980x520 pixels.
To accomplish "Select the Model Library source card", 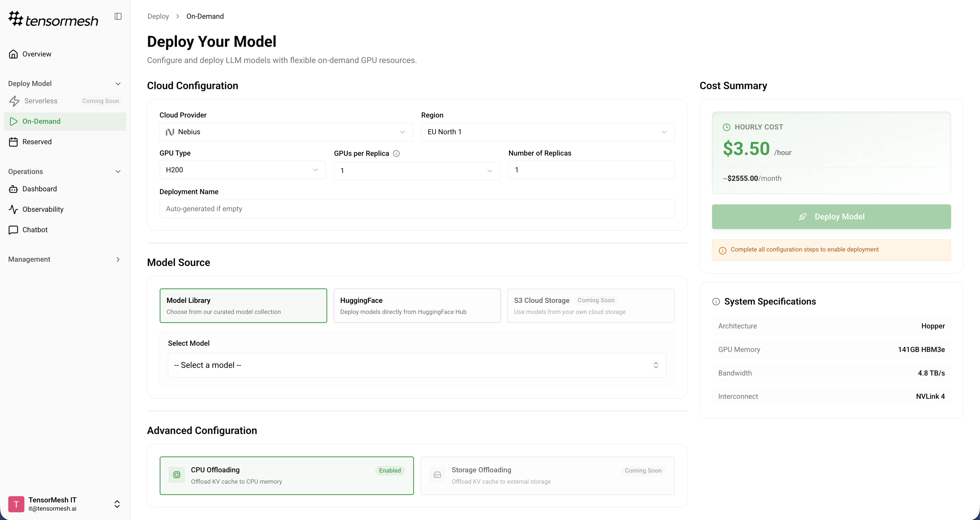I will coord(243,305).
